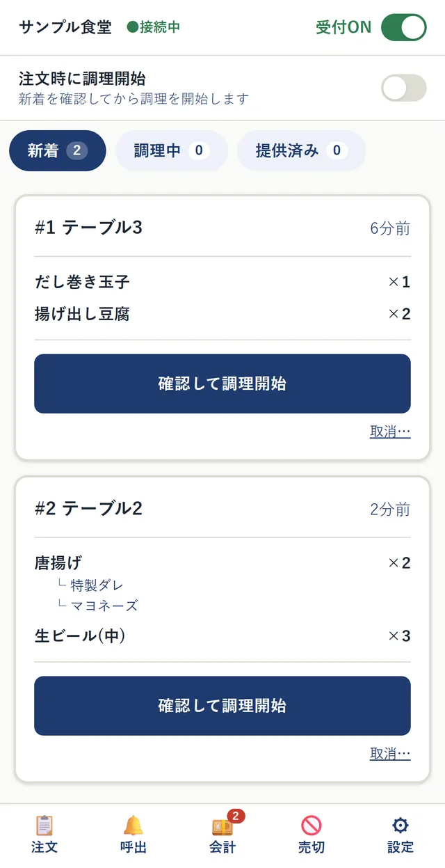The image size is (445, 868).
Task: Select the 売切 prohibited icon
Action: click(x=311, y=826)
